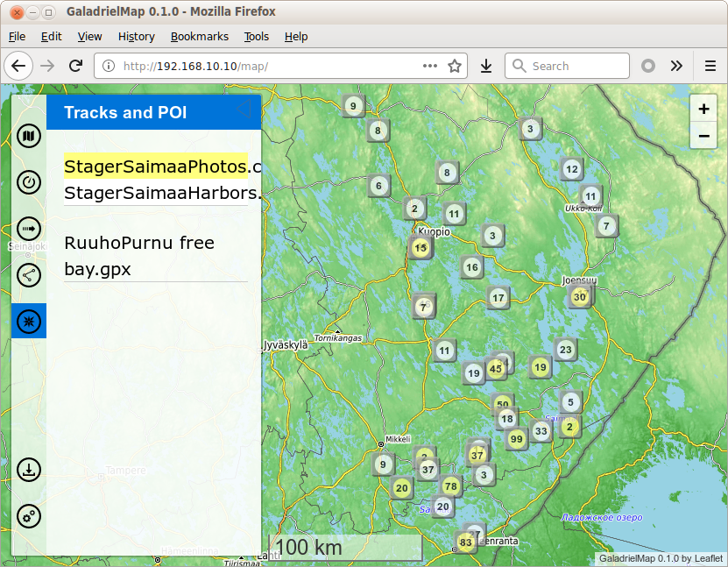This screenshot has width=728, height=567.
Task: Open cluster marker 99
Action: coord(516,439)
